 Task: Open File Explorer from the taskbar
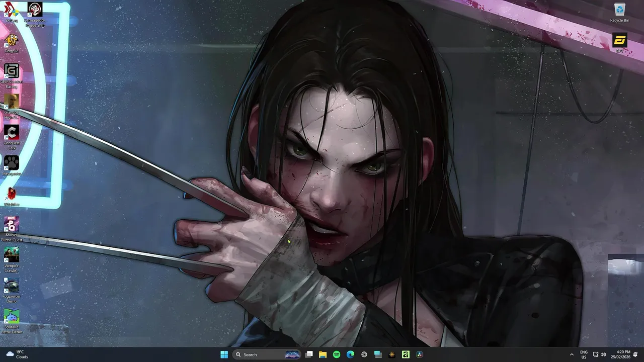323,354
